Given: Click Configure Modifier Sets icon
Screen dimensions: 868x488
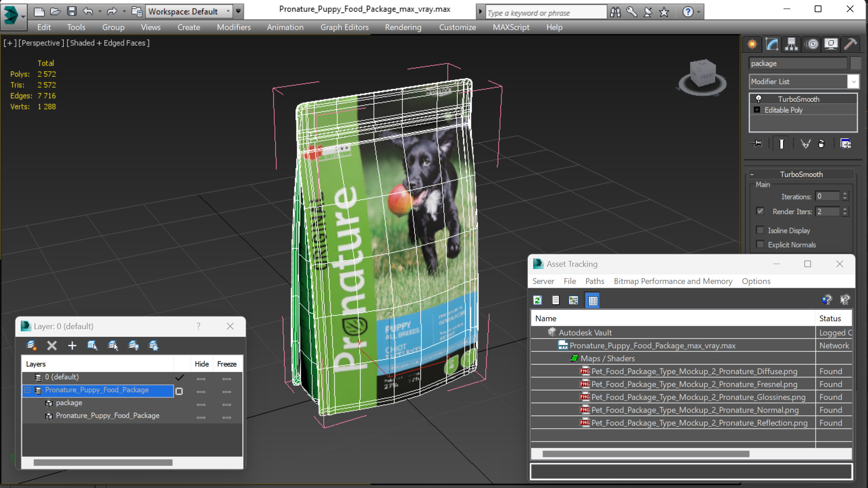Looking at the screenshot, I should [845, 144].
